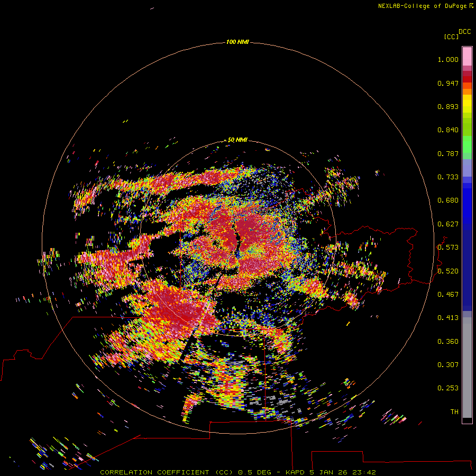Click the 0.307 legend value

pyautogui.click(x=448, y=365)
